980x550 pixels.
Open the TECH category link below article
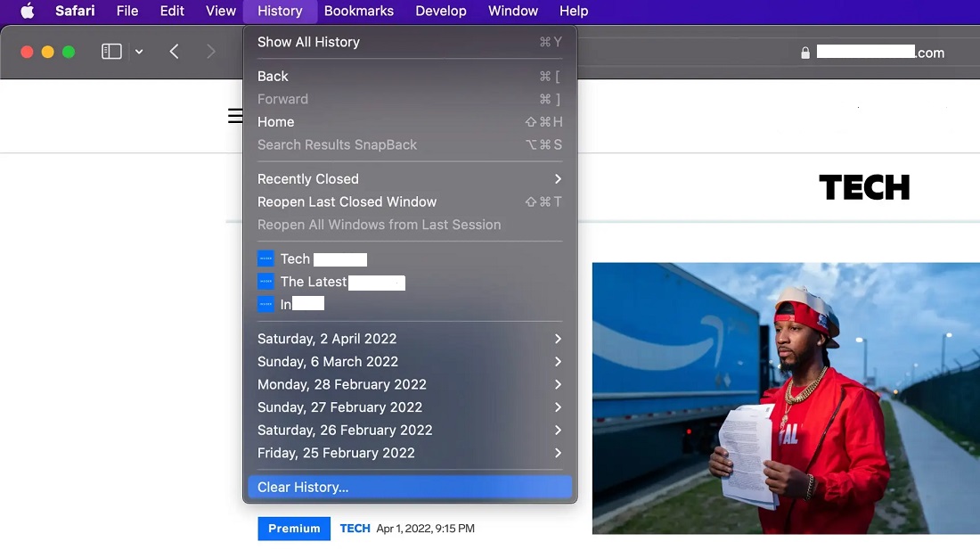pos(355,529)
